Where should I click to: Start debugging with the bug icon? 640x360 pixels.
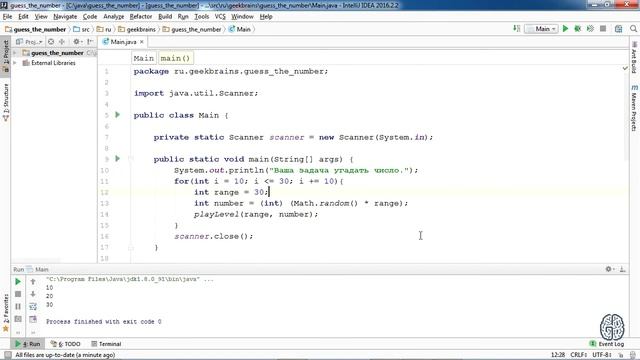click(x=578, y=29)
